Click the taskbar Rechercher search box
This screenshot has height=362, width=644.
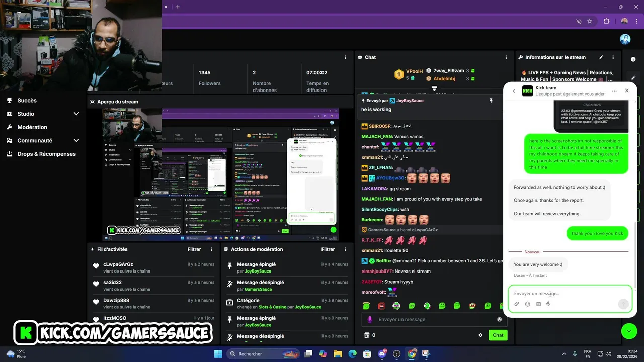262,354
